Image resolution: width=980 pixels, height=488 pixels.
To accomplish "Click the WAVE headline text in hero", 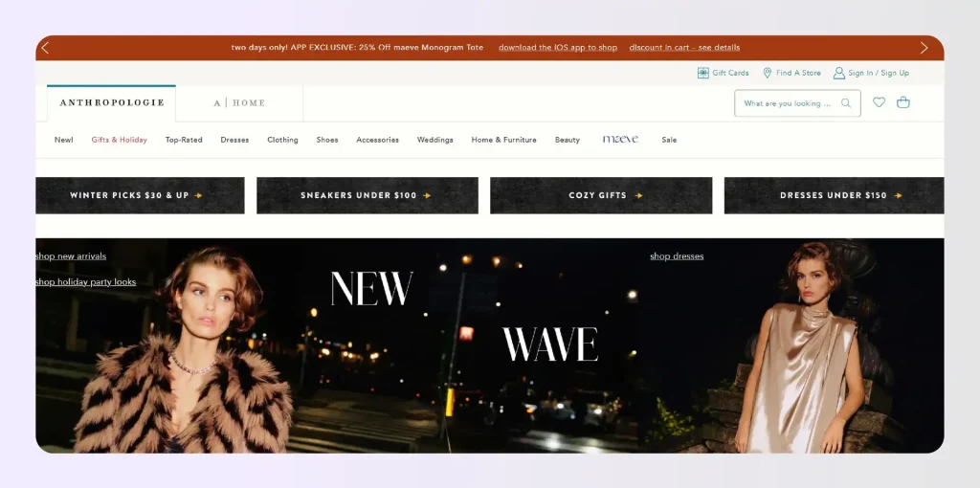I will [x=550, y=344].
